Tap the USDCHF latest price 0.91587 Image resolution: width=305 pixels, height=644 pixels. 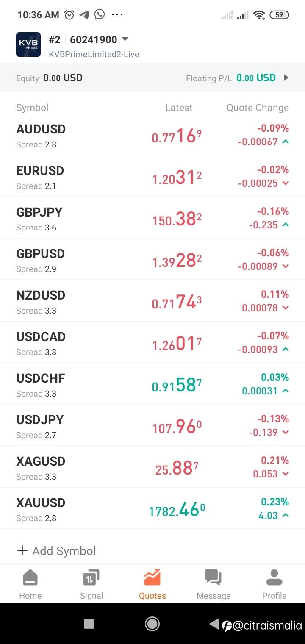tap(177, 385)
